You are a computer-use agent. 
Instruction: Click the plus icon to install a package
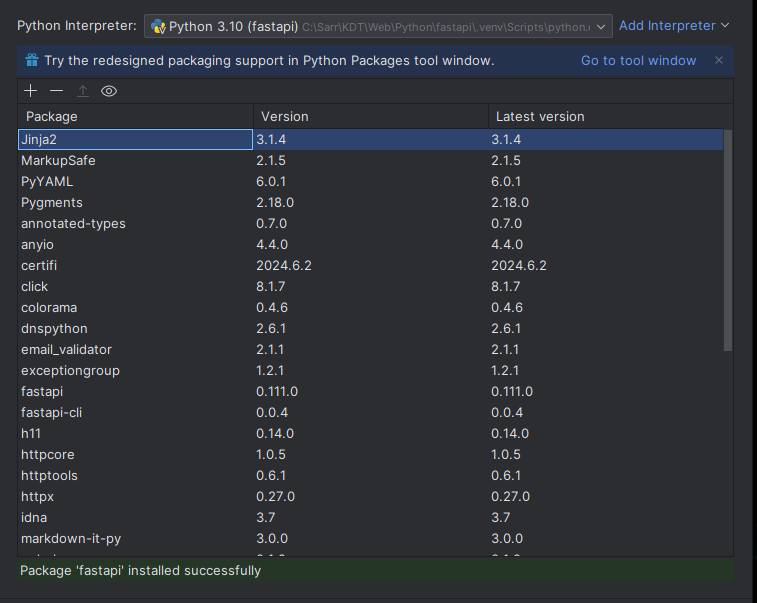pos(30,91)
